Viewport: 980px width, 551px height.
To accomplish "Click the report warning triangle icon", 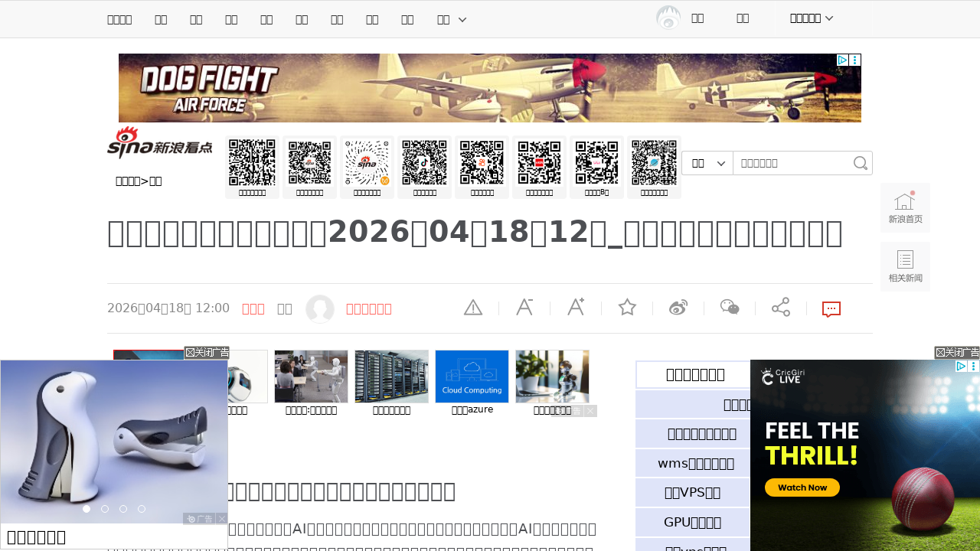I will 473,308.
